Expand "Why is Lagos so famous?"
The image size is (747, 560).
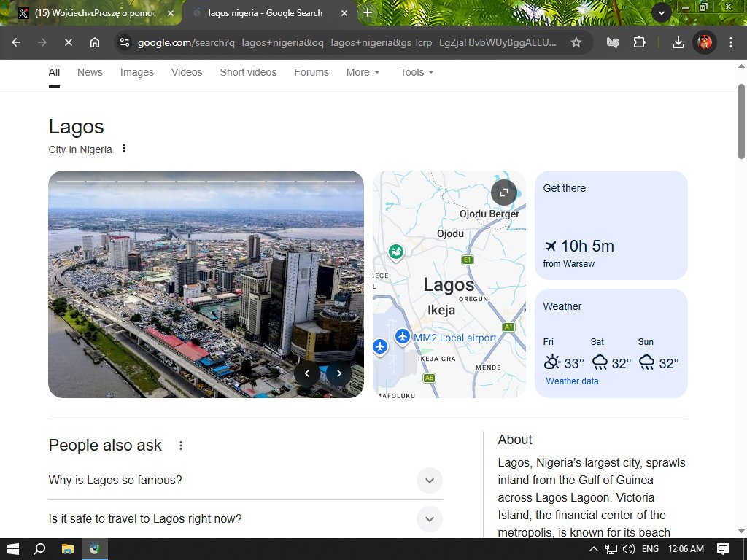pos(430,481)
